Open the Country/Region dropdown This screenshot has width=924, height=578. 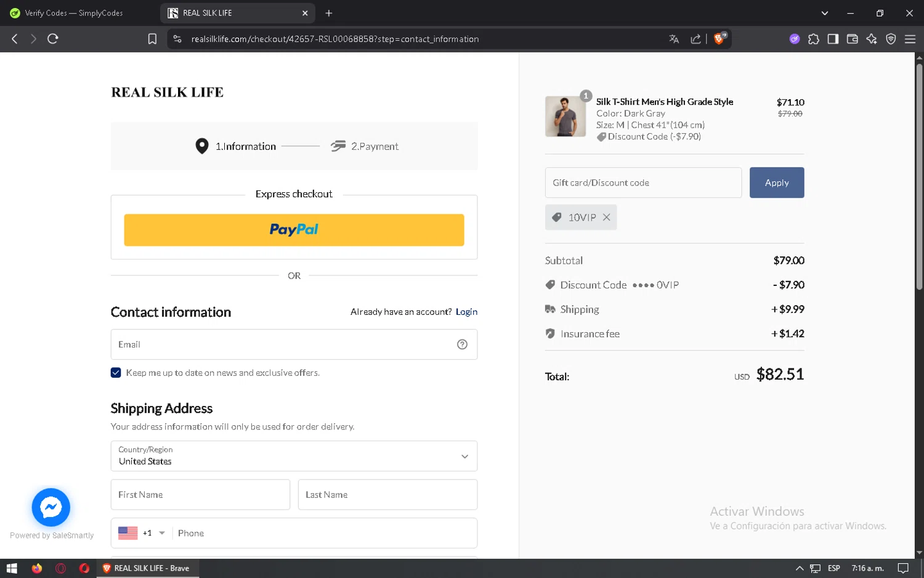click(294, 456)
